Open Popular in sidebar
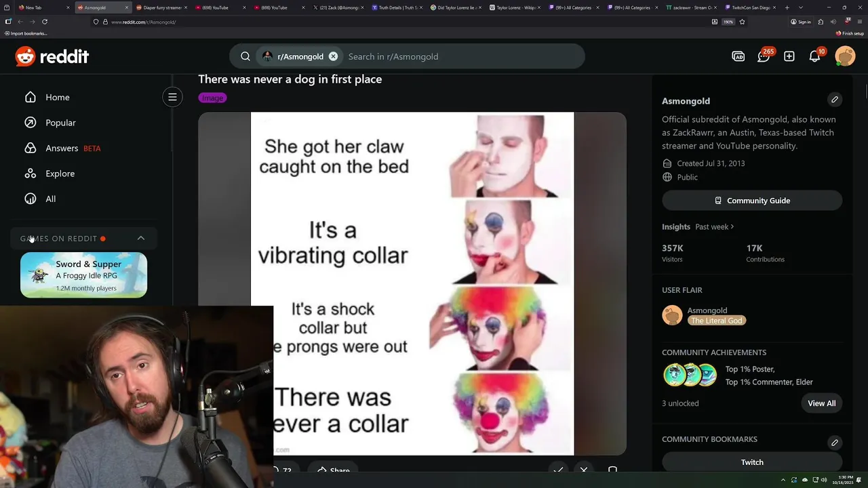This screenshot has width=868, height=488. coord(60,123)
